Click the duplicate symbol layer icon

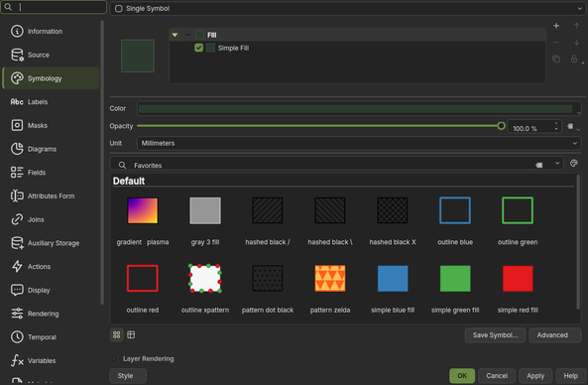[x=556, y=59]
